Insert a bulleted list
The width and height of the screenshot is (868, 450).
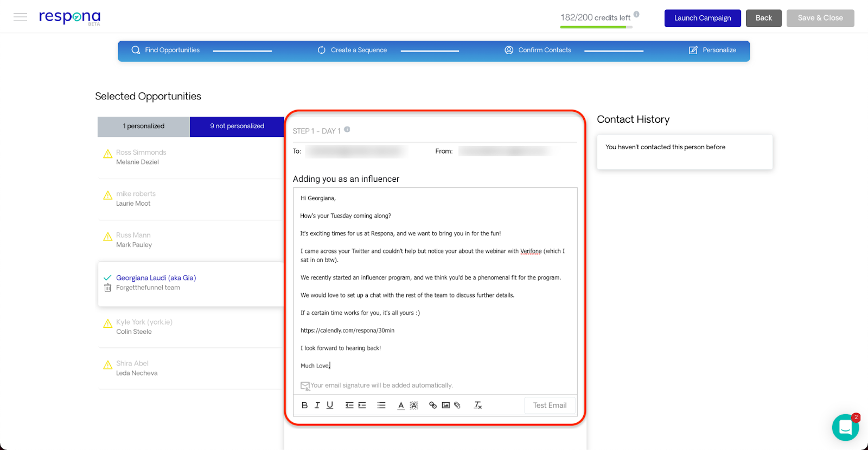pos(381,405)
